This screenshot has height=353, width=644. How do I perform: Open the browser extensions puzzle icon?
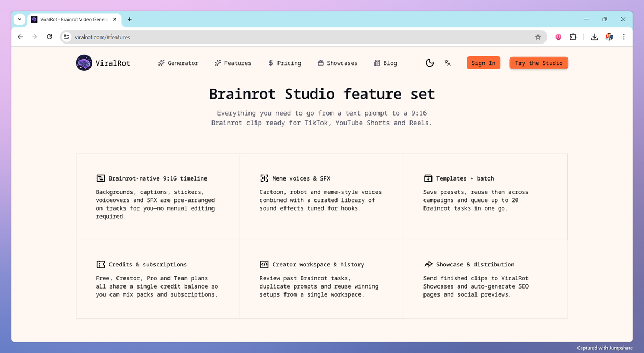point(573,37)
